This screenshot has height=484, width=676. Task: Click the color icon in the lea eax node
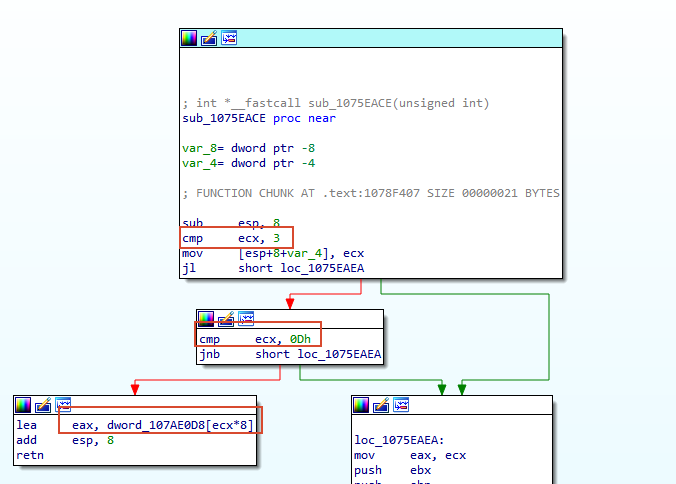click(x=23, y=405)
